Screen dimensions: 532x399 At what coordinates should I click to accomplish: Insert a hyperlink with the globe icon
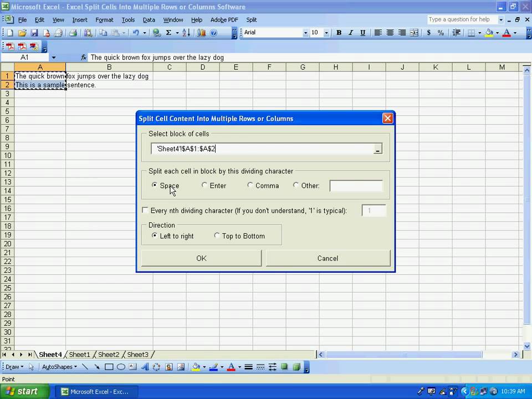pos(156,33)
